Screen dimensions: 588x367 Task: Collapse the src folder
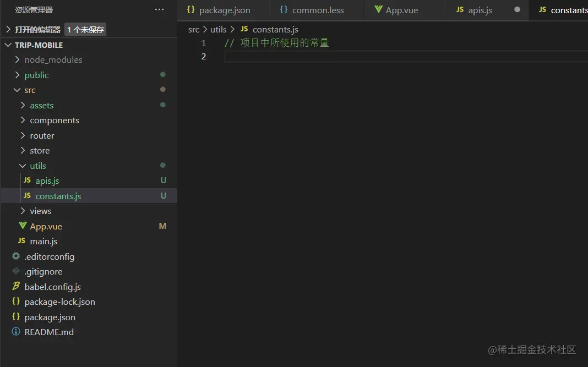17,90
